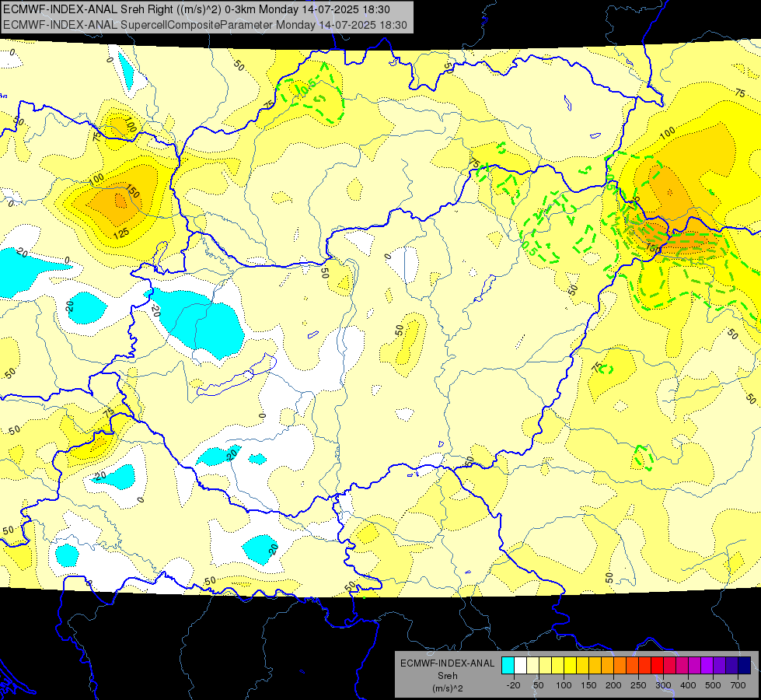
Task: Click the legend value label 700
Action: [738, 685]
